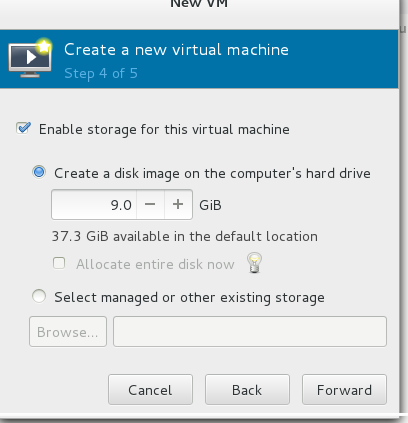The height and width of the screenshot is (423, 408).
Task: Select Create a disk image radio option
Action: pos(39,172)
